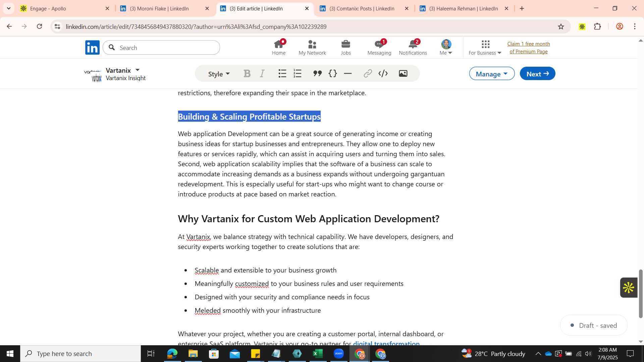Click the vertical page scrollbar thumb
The width and height of the screenshot is (644, 362).
click(x=641, y=294)
